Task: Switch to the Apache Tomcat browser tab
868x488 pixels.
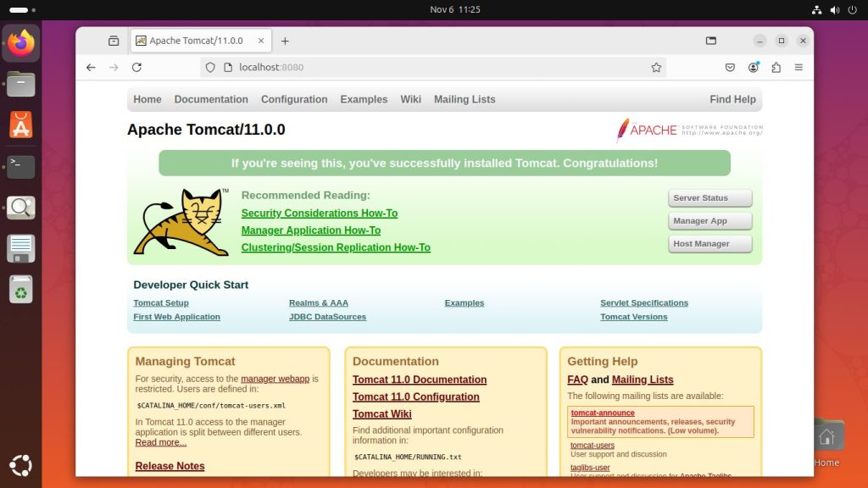Action: point(199,40)
